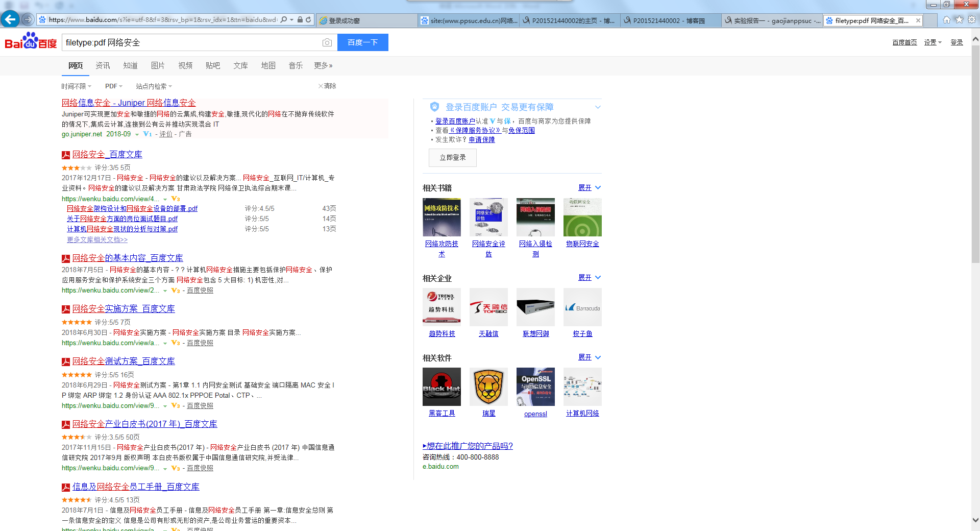This screenshot has width=980, height=531.
Task: Open 想在此推广您的产品吗 link
Action: coord(468,446)
